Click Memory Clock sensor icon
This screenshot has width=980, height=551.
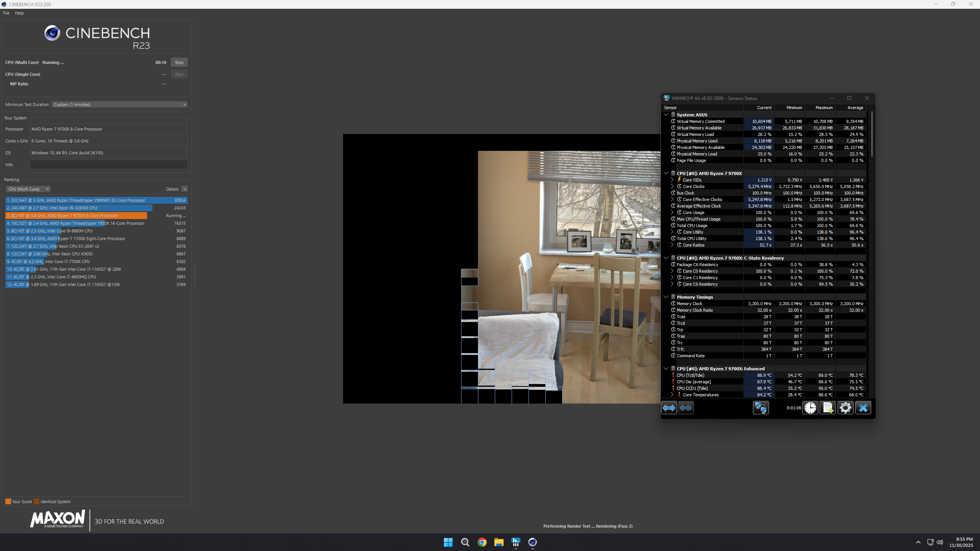point(673,304)
